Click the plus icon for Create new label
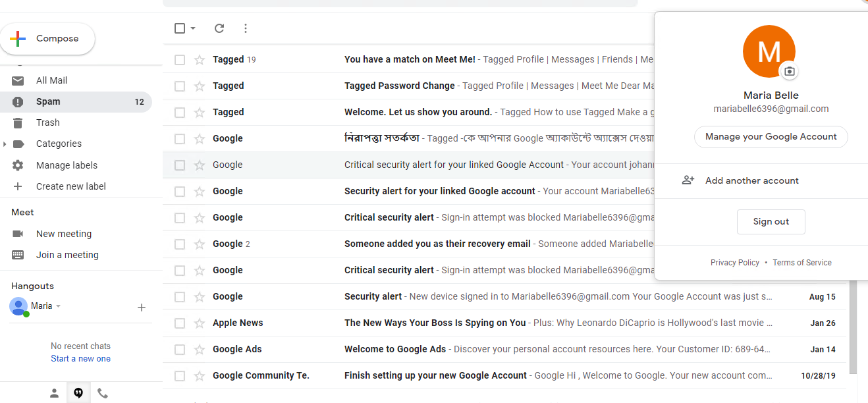This screenshot has height=403, width=868. click(18, 186)
